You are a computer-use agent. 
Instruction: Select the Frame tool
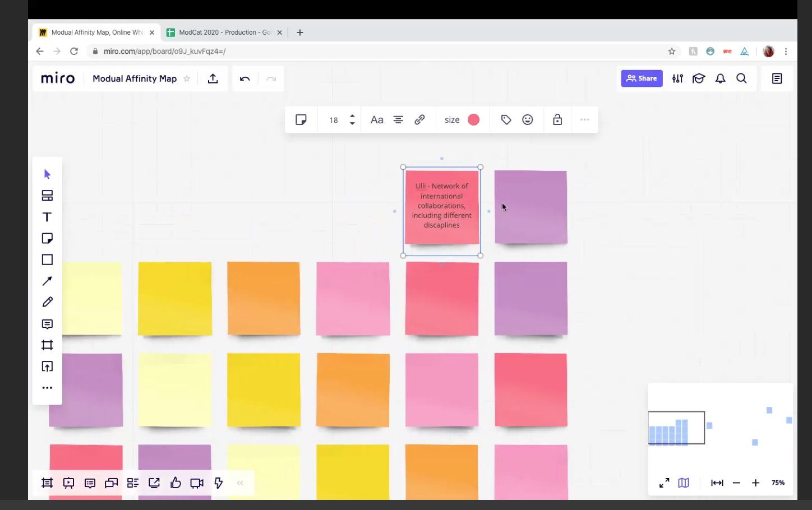click(x=47, y=345)
